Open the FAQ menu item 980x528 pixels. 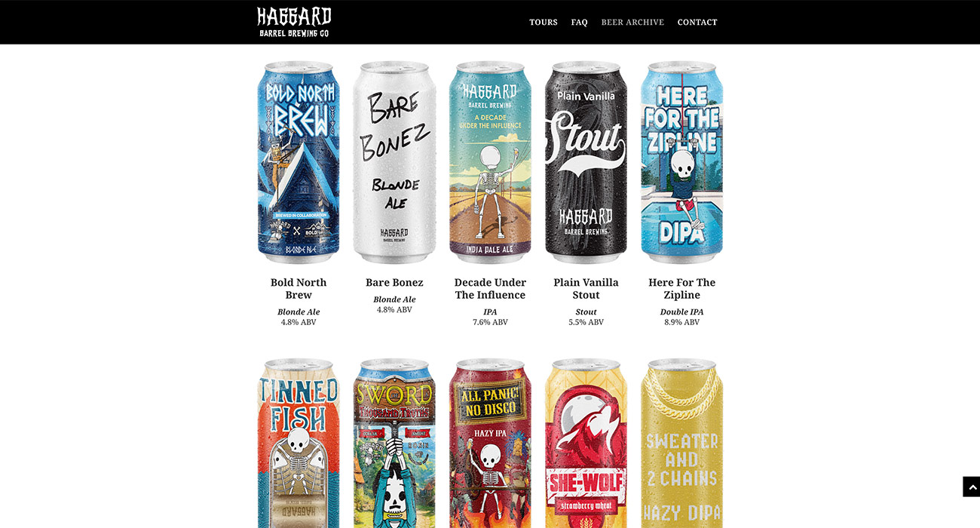579,23
